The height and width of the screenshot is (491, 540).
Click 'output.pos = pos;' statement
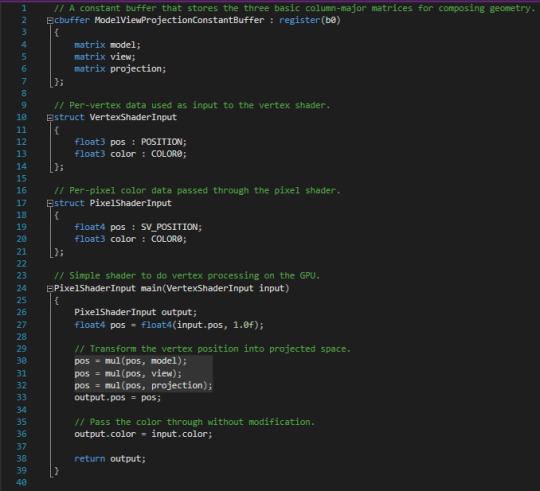[118, 397]
